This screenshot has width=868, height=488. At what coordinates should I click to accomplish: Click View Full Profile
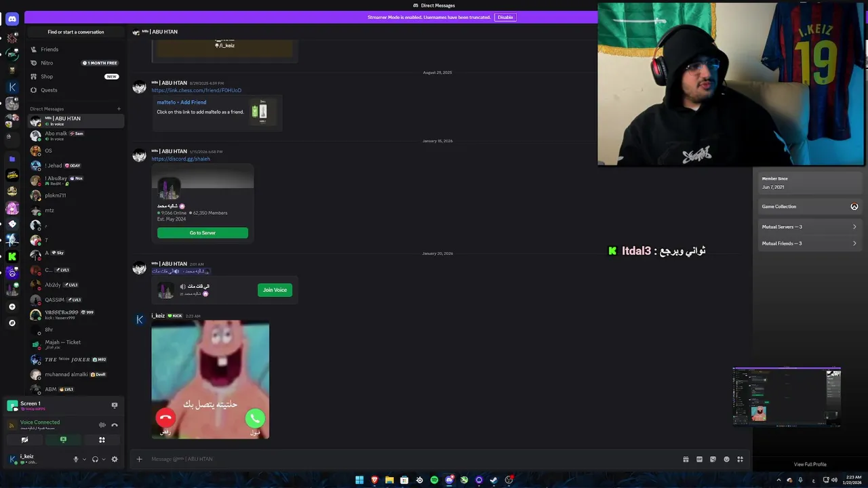click(810, 464)
